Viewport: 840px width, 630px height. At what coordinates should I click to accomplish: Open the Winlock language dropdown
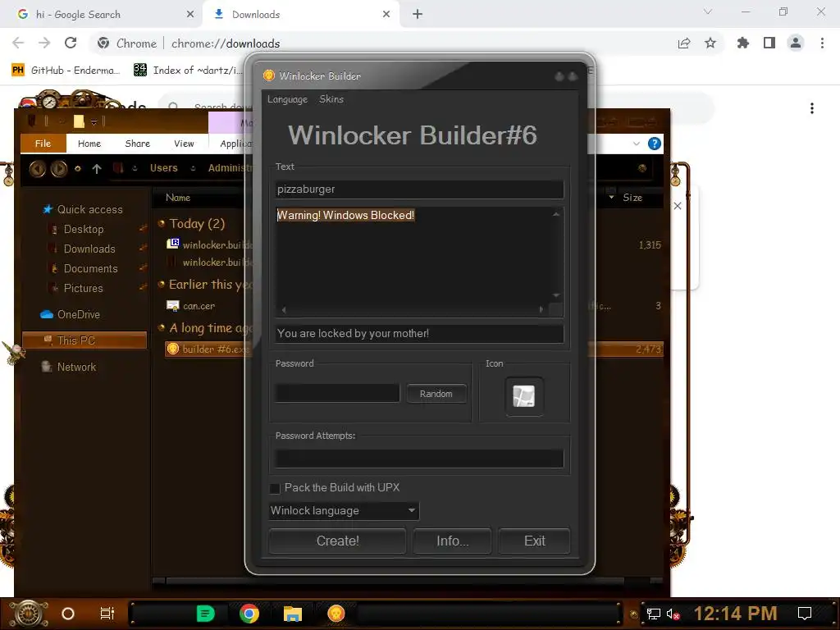[344, 510]
